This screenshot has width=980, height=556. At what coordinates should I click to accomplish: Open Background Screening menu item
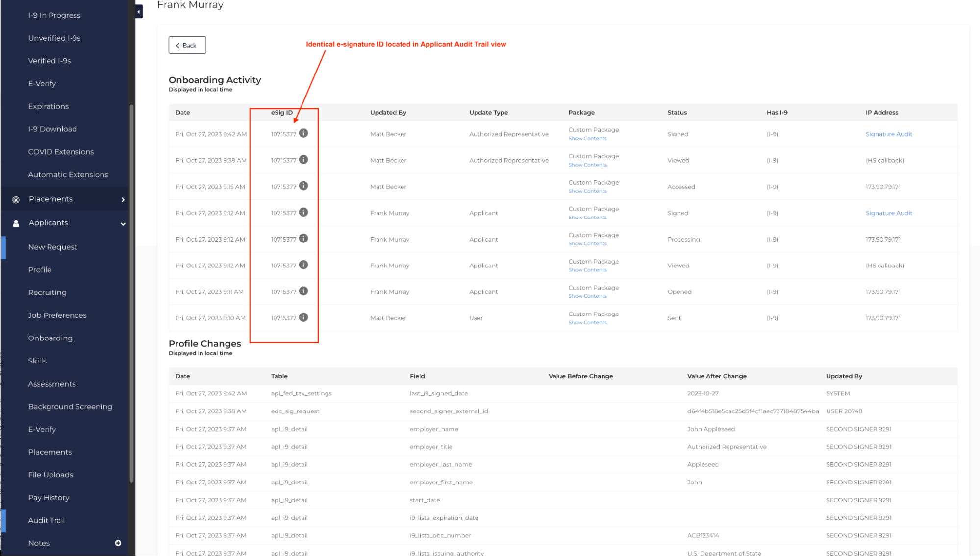coord(70,407)
